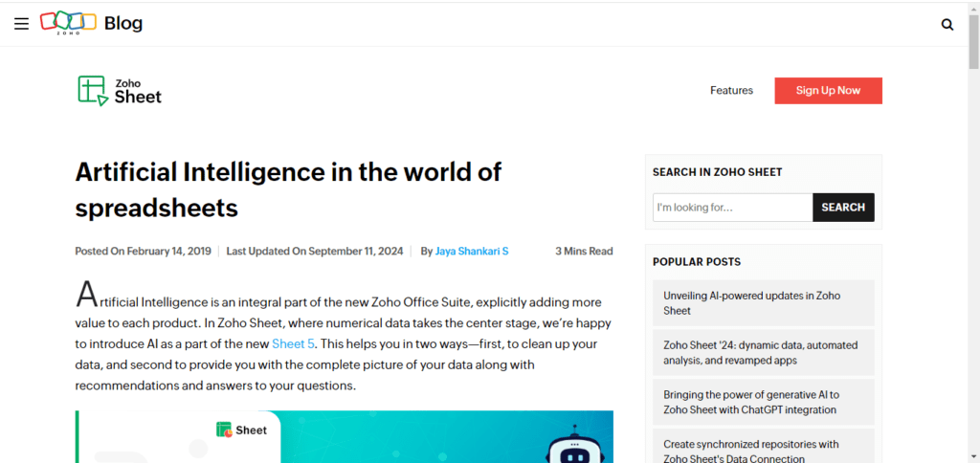Click the Zoho Sheet logo
The height and width of the screenshot is (463, 980).
tap(120, 90)
